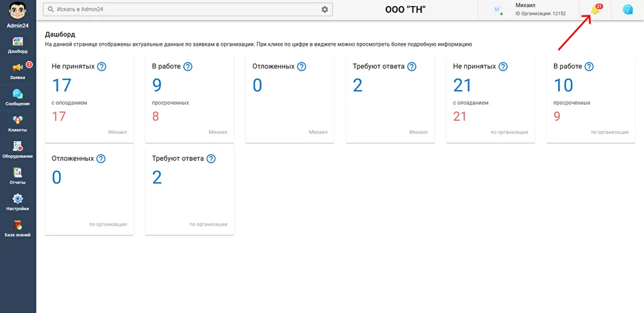Open organization's 21 не принятых requests
Screen dimensions: 644x313
[x=462, y=85]
